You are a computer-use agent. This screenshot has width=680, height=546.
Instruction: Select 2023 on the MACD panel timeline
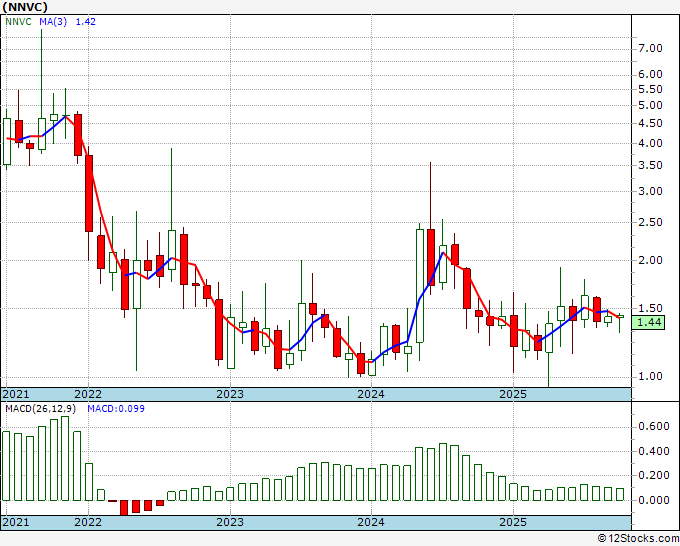pyautogui.click(x=230, y=522)
